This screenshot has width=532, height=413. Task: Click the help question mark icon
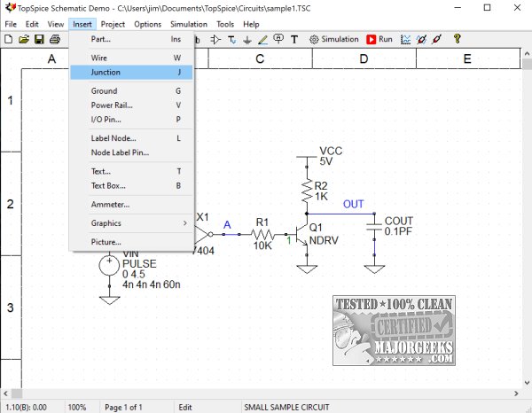[x=457, y=39]
